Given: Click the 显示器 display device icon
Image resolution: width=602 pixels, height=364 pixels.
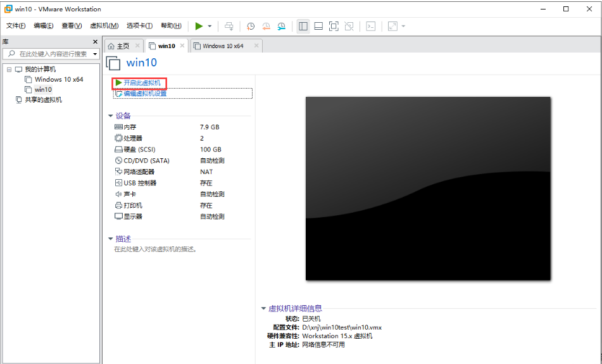Looking at the screenshot, I should 118,217.
